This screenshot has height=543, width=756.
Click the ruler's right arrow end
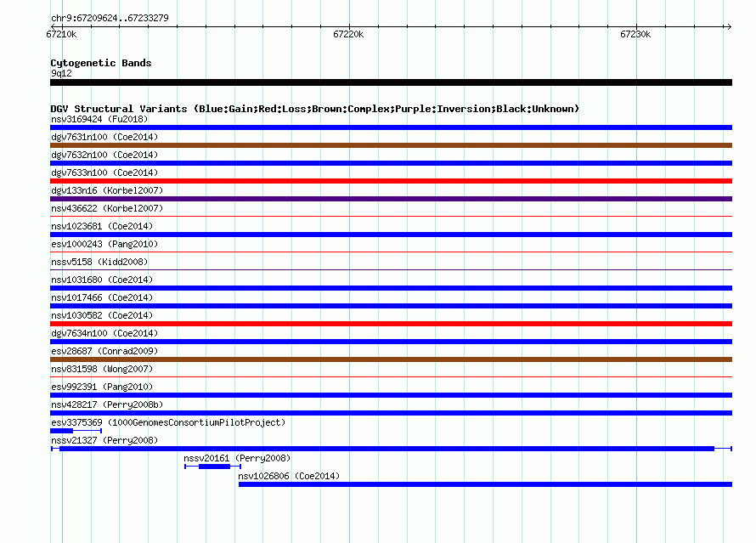(x=729, y=26)
